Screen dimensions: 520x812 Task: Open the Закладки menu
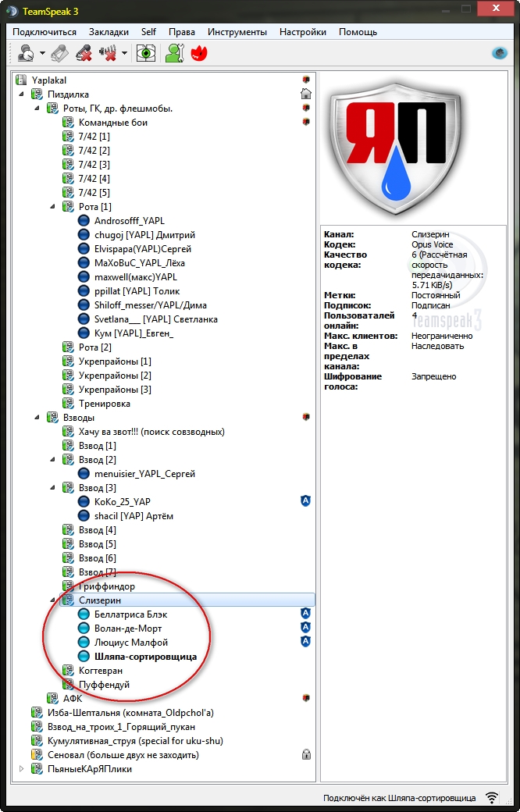(109, 31)
